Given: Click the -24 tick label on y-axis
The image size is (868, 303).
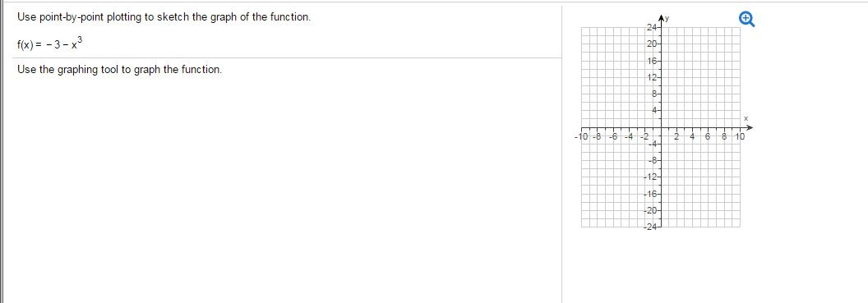Looking at the screenshot, I should [650, 227].
